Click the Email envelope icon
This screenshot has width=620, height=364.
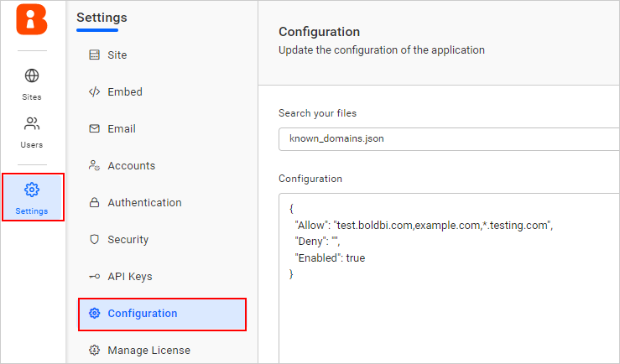click(94, 129)
